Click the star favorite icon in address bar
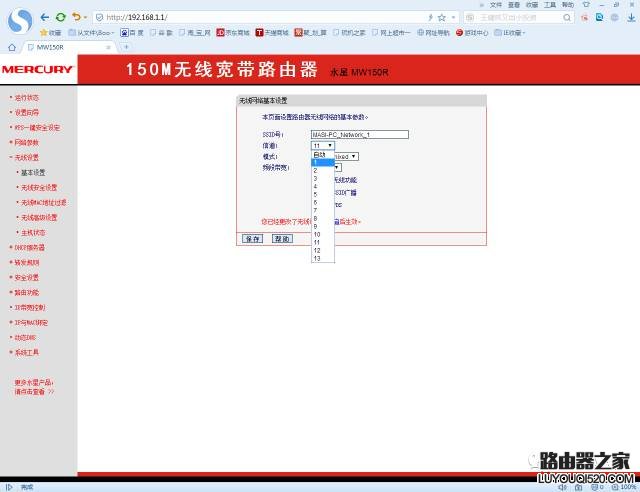The width and height of the screenshot is (640, 492). pos(442,18)
